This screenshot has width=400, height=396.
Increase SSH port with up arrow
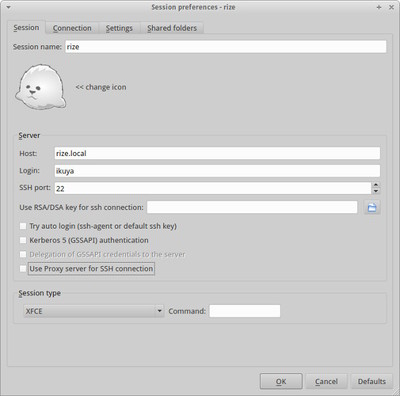point(376,185)
